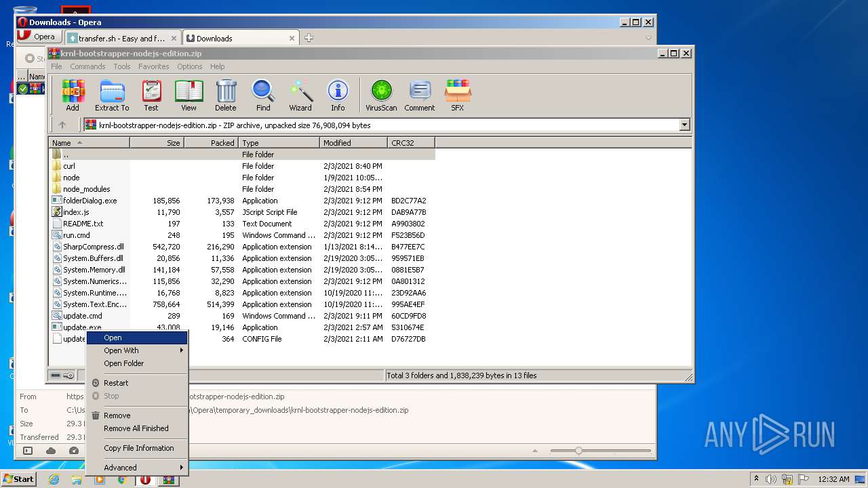Select the curl folder row
The image size is (868, 488).
pyautogui.click(x=241, y=166)
